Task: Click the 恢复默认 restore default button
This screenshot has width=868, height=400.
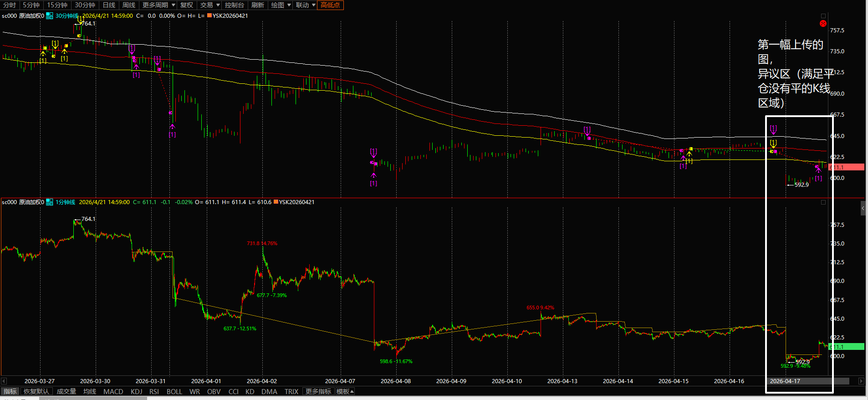Action: tap(36, 391)
